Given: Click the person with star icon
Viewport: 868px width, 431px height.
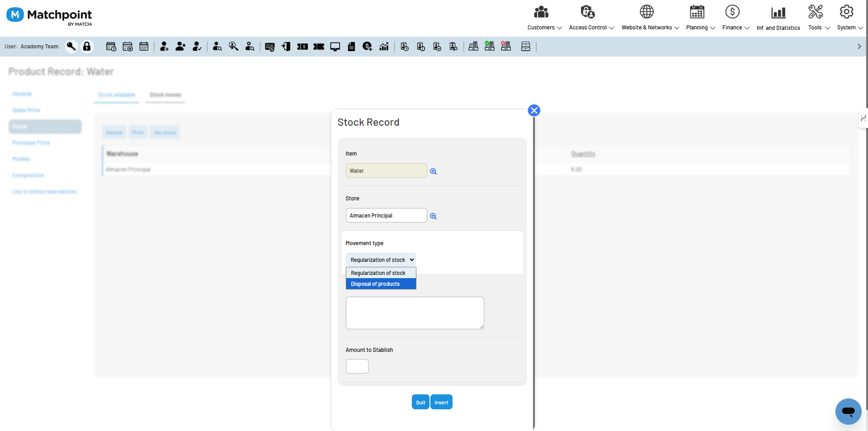Looking at the screenshot, I should click(180, 47).
